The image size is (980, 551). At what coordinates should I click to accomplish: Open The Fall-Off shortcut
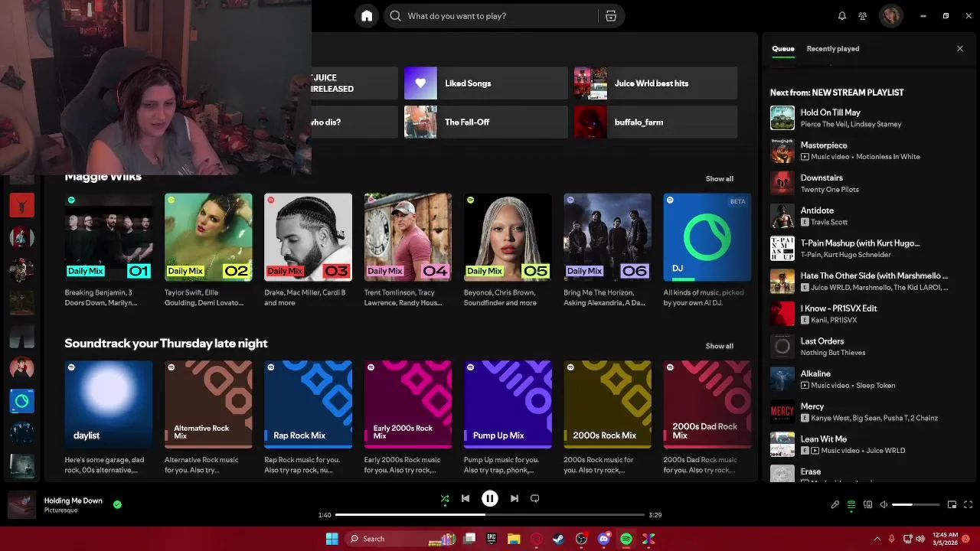pyautogui.click(x=485, y=122)
